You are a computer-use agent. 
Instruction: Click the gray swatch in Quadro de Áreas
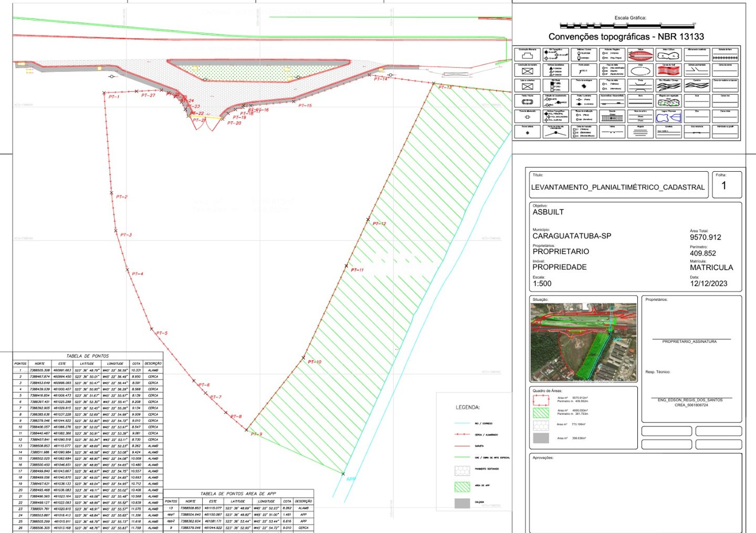[x=541, y=438]
